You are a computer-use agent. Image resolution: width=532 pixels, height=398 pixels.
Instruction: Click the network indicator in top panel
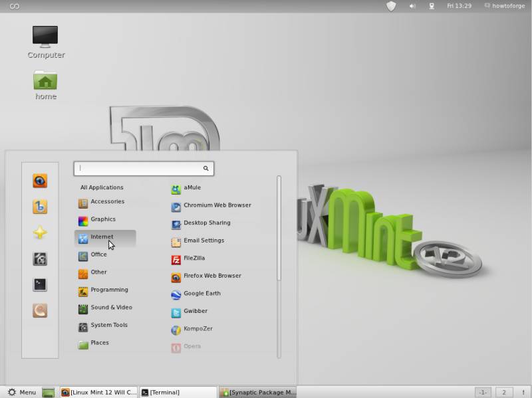(x=432, y=6)
